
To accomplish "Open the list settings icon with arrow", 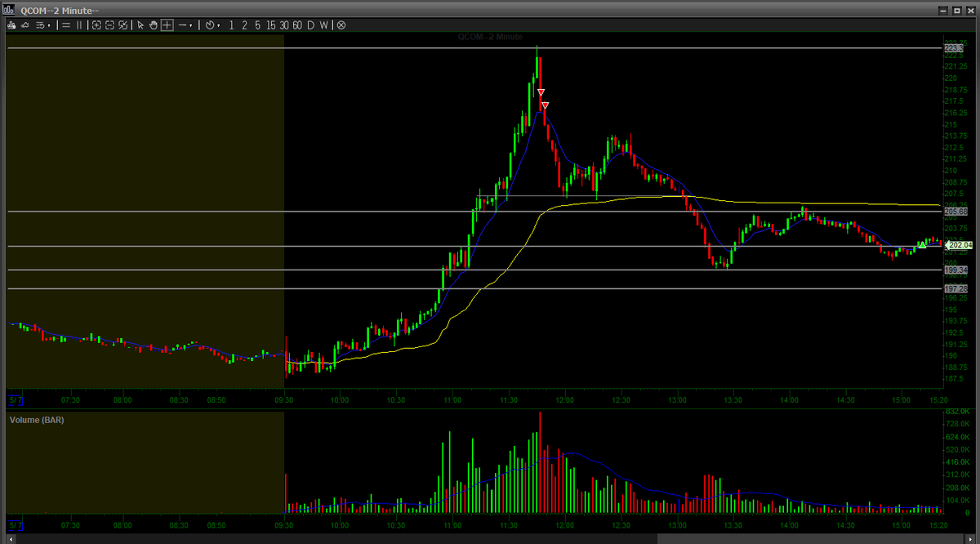I will pos(42,25).
